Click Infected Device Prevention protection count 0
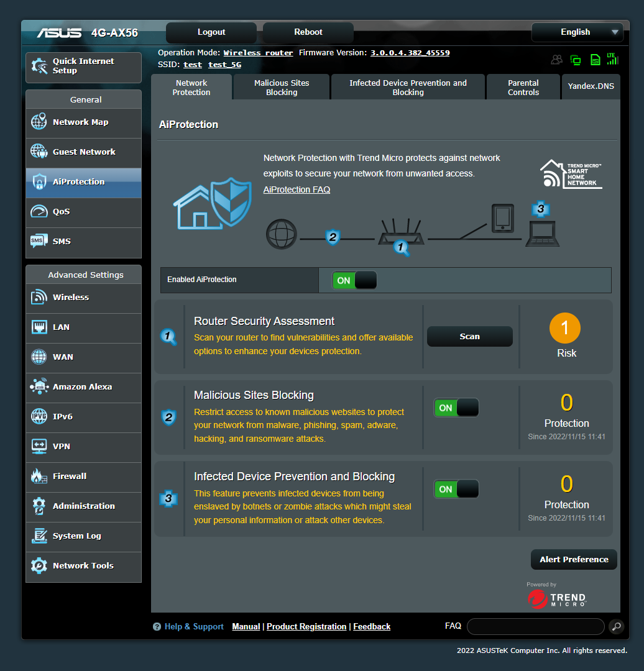 coord(566,483)
